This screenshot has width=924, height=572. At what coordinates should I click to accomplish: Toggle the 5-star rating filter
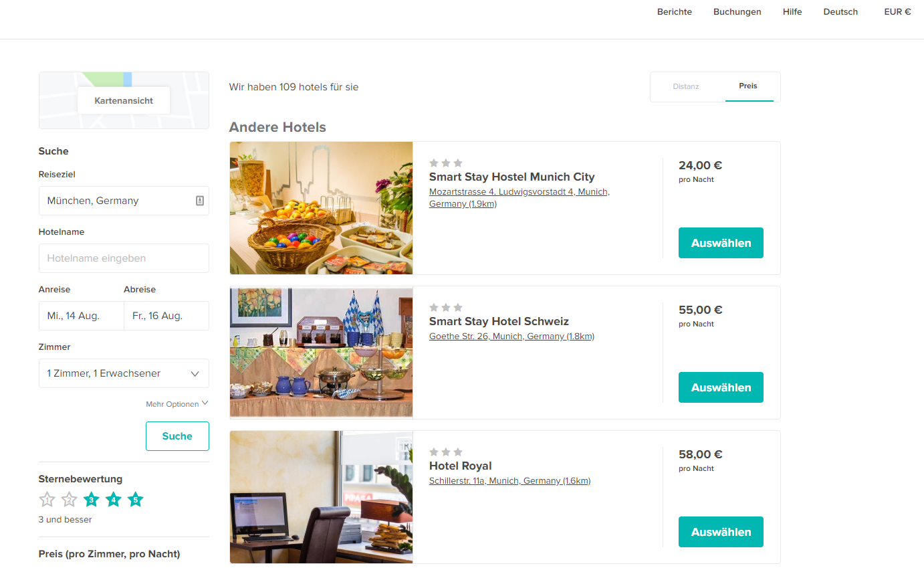click(x=136, y=500)
